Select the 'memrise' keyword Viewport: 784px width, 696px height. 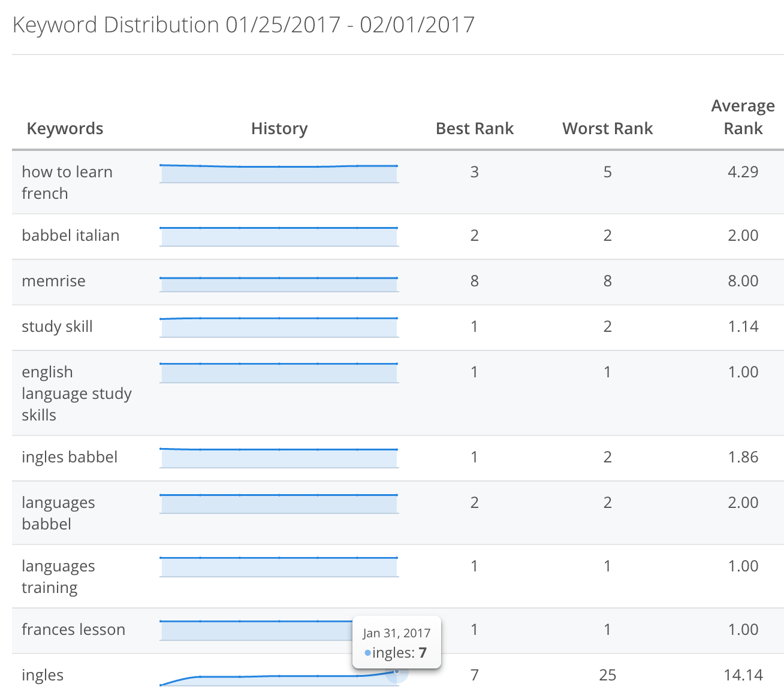(53, 281)
